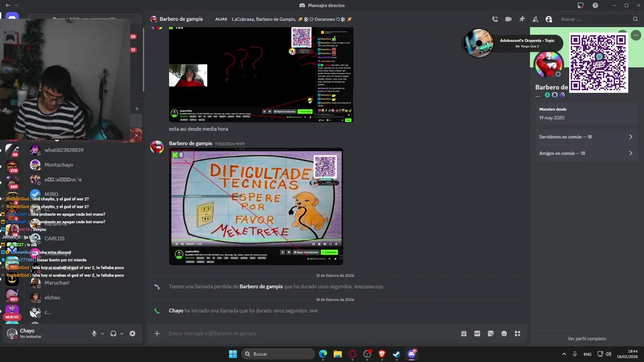Open Steam from taskbar
644x362 pixels.
[396, 354]
